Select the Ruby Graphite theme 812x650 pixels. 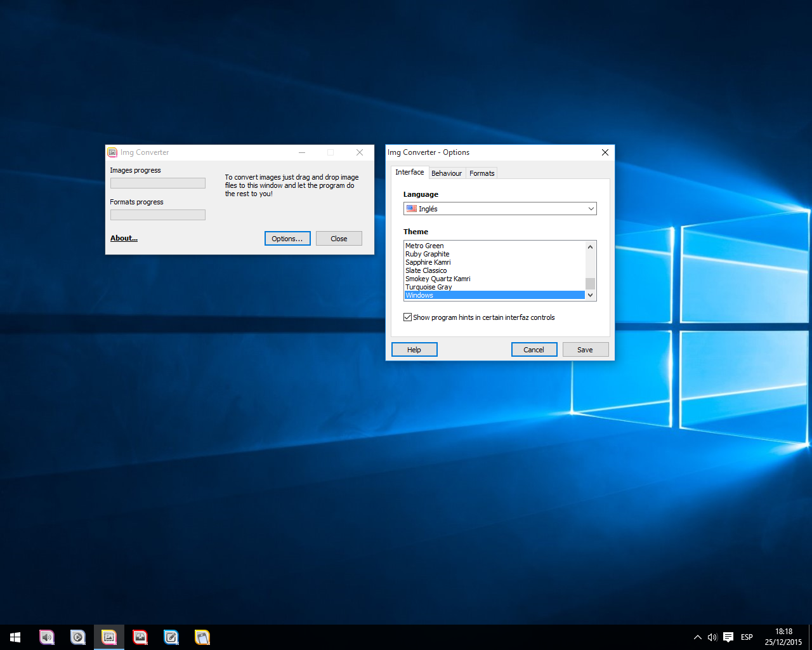pyautogui.click(x=428, y=254)
